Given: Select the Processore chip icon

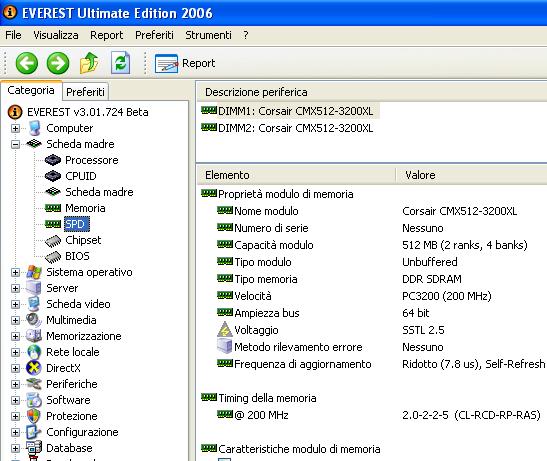Looking at the screenshot, I should coord(53,160).
